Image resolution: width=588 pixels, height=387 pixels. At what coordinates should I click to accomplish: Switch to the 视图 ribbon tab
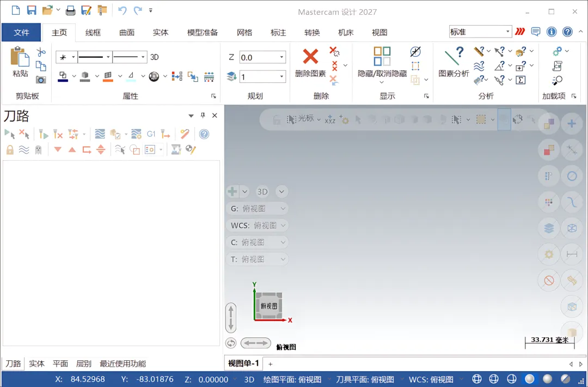pyautogui.click(x=379, y=32)
